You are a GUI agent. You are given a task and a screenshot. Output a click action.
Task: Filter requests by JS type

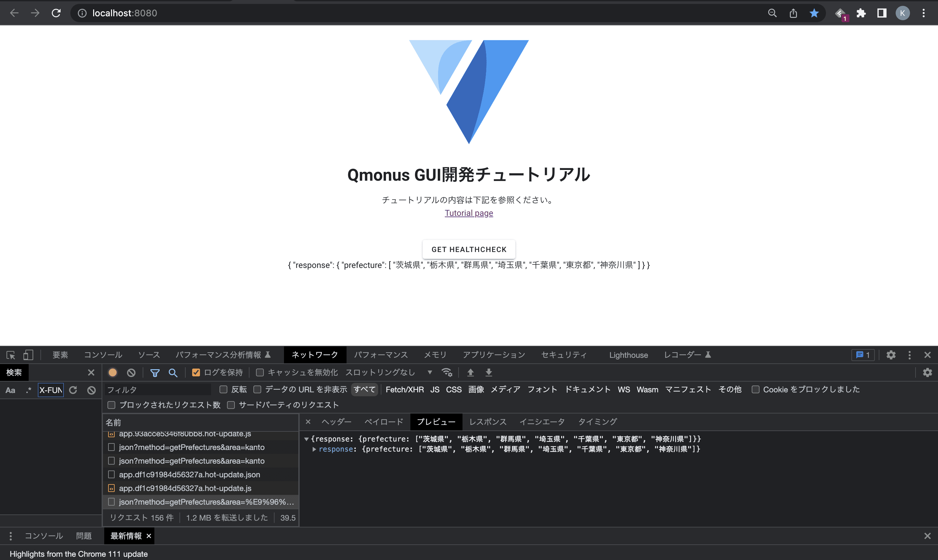[435, 390]
